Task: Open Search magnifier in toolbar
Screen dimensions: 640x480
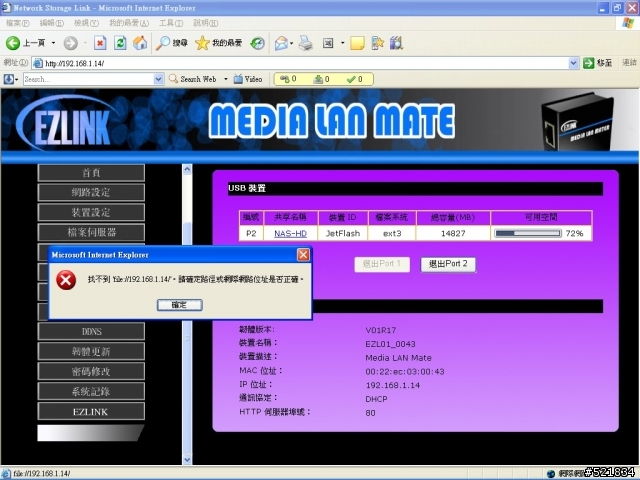Action: click(163, 43)
